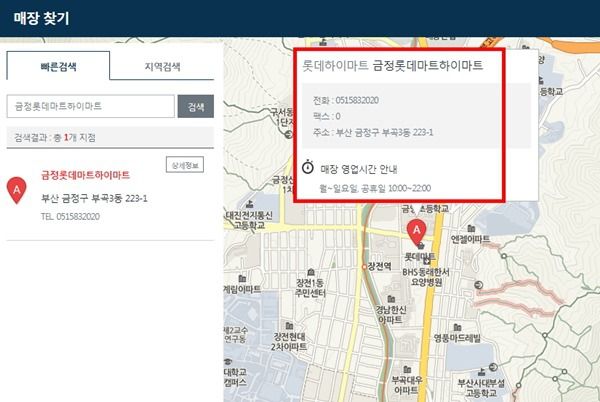Click the stopwatch icon for 영업시간 안내

click(308, 167)
